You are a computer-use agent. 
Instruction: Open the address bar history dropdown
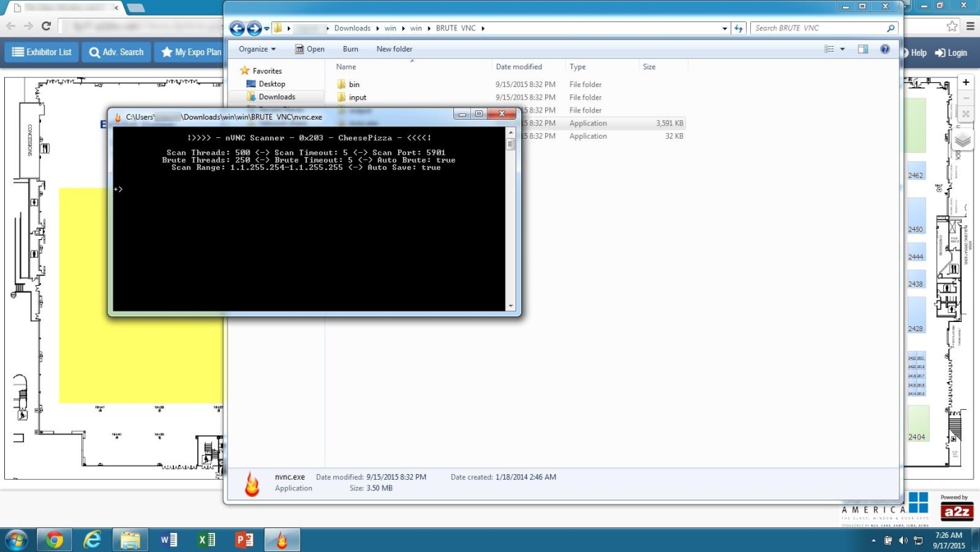tap(725, 29)
